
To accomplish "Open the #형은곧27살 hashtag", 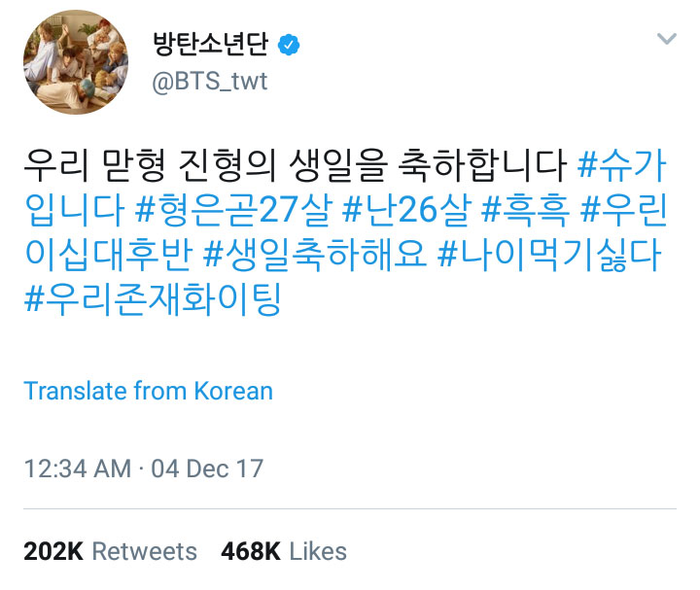I will pyautogui.click(x=234, y=209).
